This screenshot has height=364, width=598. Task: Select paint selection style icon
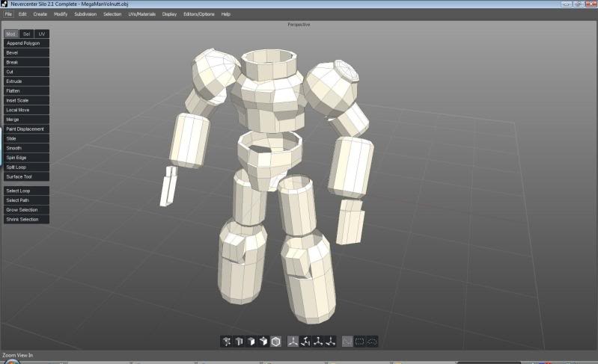tap(347, 342)
